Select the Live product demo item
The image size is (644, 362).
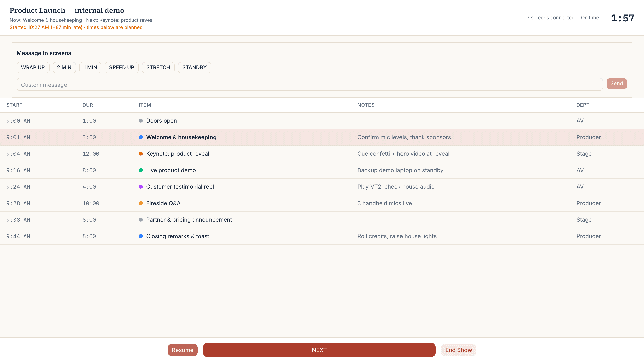pyautogui.click(x=171, y=170)
